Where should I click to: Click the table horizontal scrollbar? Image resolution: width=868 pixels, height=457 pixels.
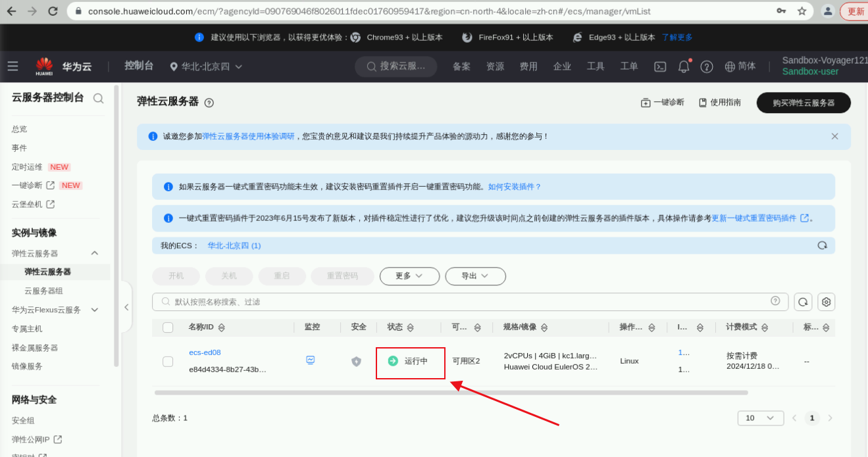click(x=451, y=393)
